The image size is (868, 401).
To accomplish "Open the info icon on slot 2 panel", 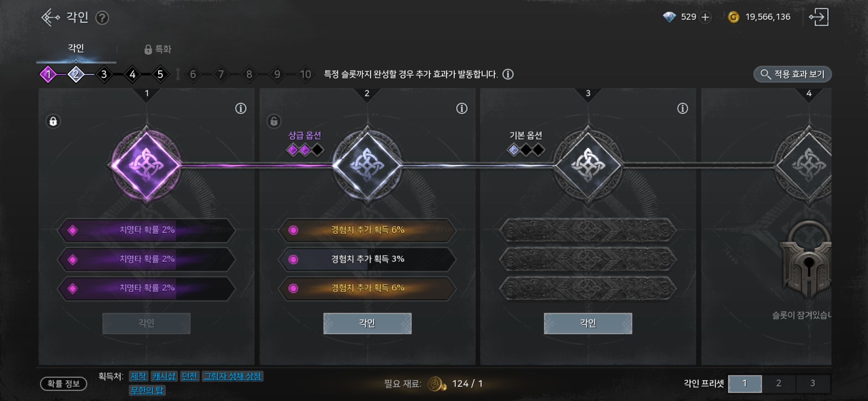I will 462,108.
